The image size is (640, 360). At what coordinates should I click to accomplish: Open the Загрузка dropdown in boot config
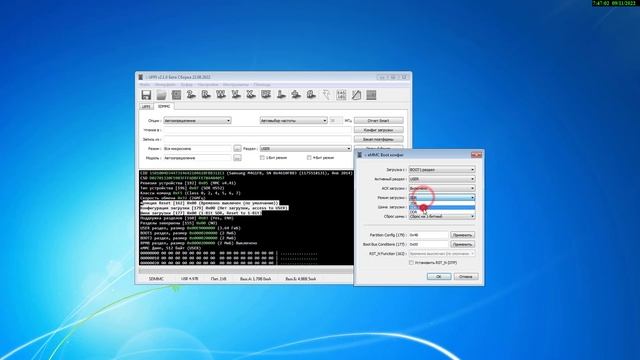(x=442, y=169)
